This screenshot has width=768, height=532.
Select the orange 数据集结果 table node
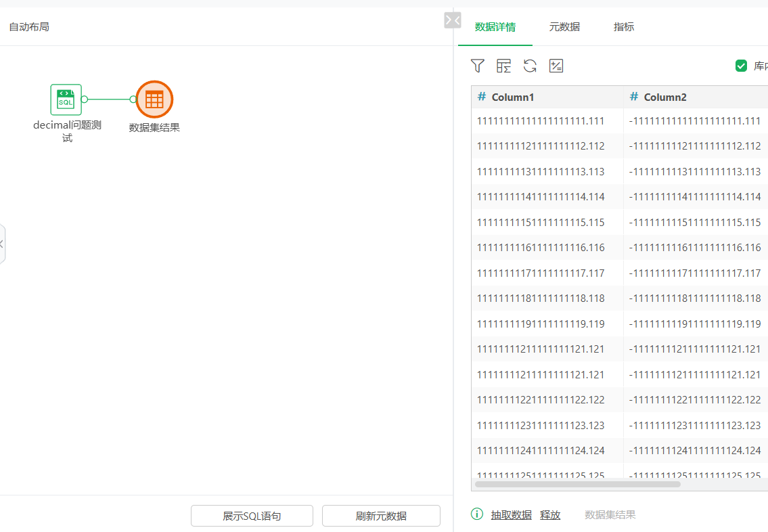(x=154, y=99)
